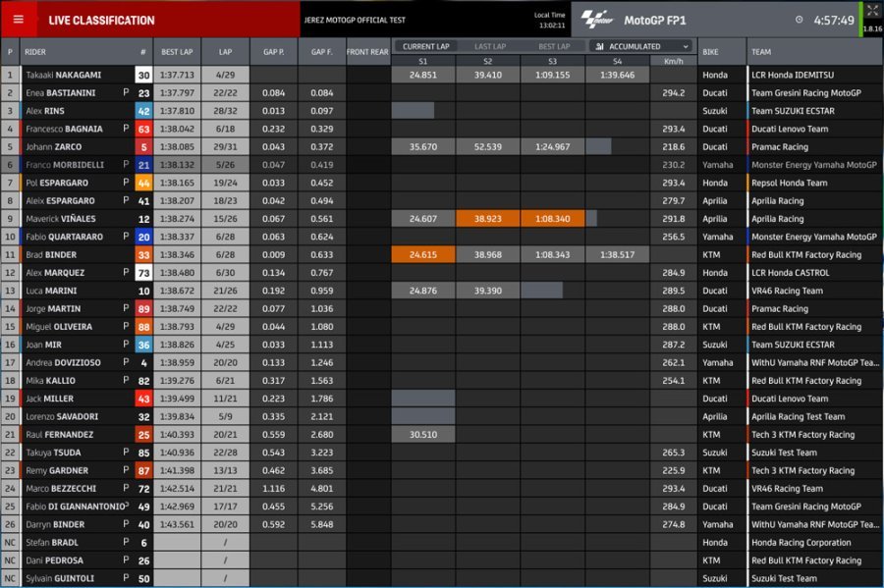Switch to the LAST LAP tab
This screenshot has height=588, width=884.
coord(489,46)
